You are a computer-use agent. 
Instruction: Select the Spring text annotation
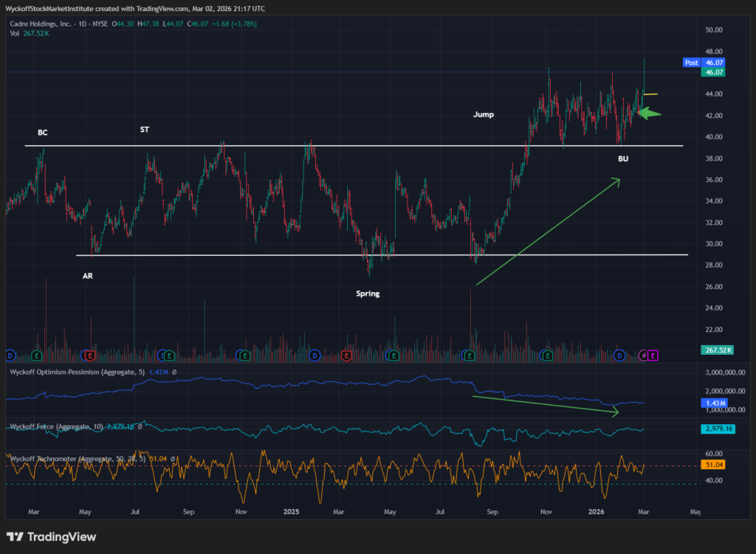point(368,294)
